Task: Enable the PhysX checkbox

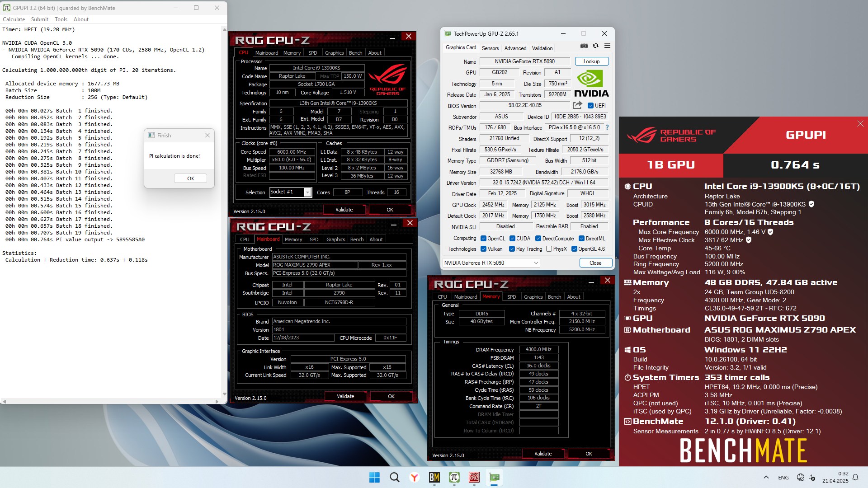Action: point(549,249)
